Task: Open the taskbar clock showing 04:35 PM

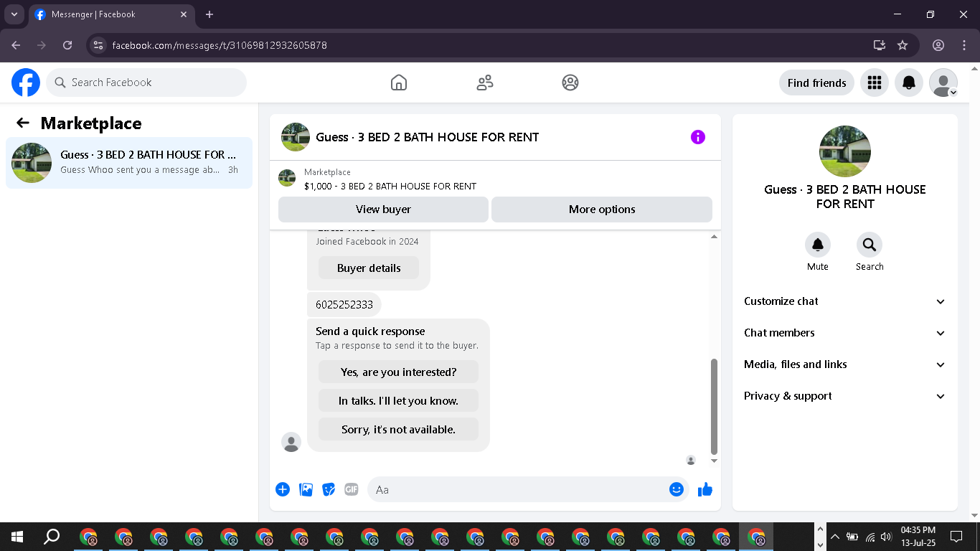Action: point(918,537)
